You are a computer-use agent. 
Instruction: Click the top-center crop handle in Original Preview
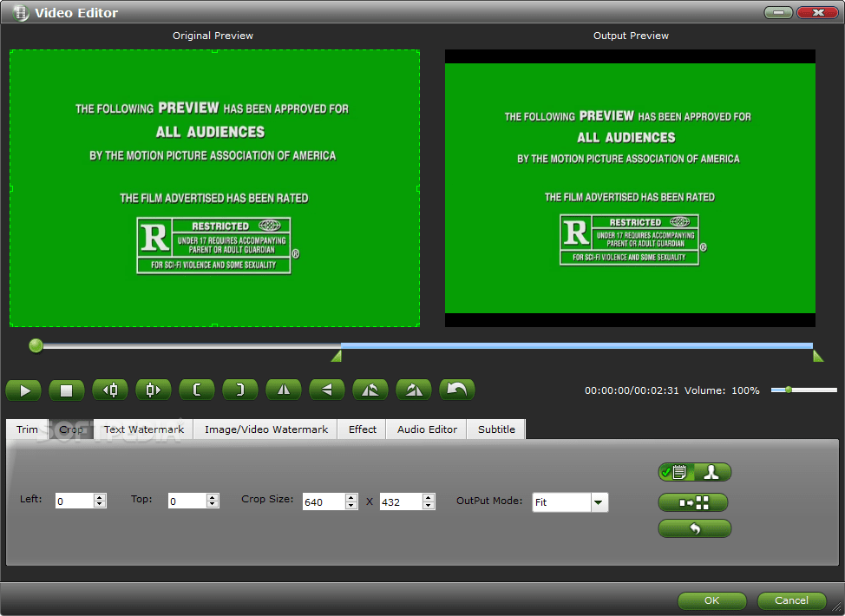tap(214, 50)
